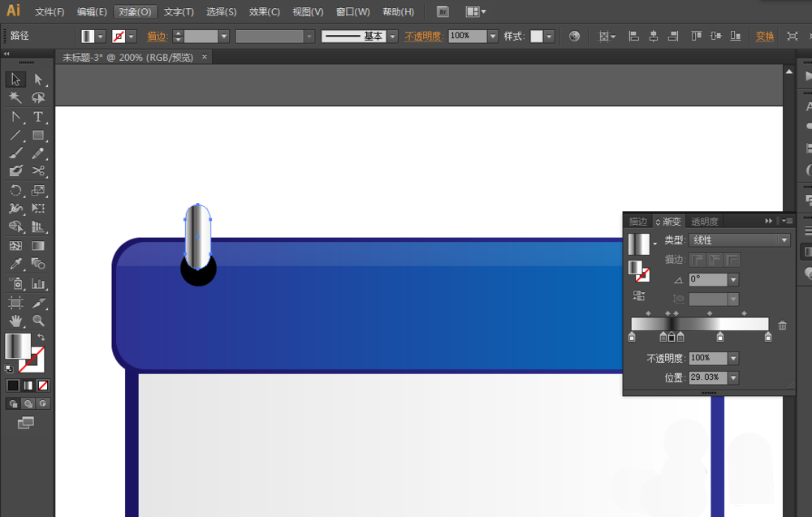Image resolution: width=812 pixels, height=517 pixels.
Task: Open gradient swatch preset dropdown arrow
Action: pyautogui.click(x=655, y=243)
